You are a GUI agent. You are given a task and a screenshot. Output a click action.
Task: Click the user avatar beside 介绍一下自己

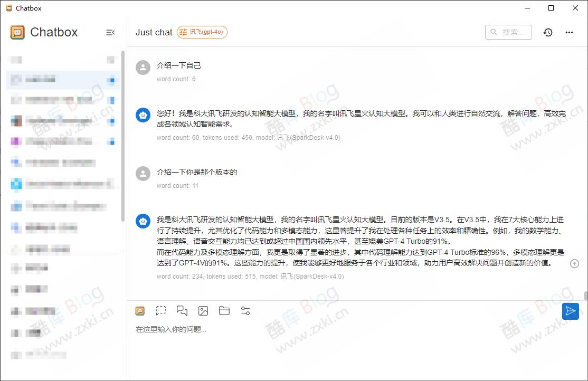(x=143, y=67)
